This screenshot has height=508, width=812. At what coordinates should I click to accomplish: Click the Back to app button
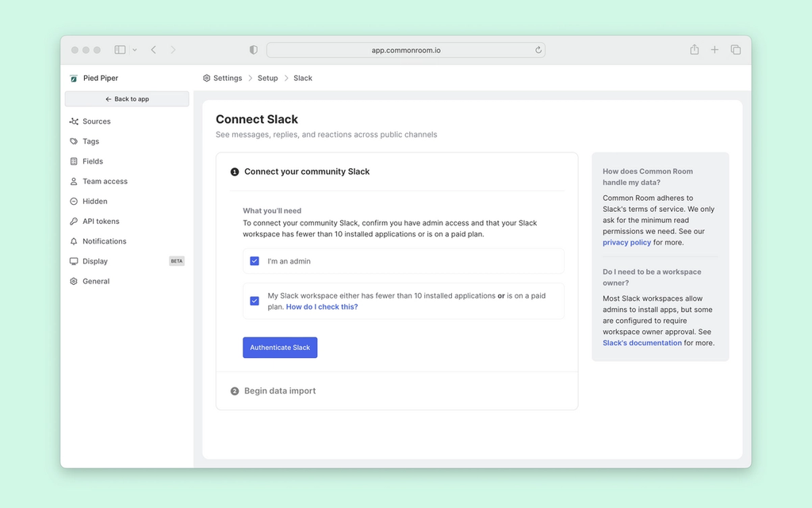pos(127,99)
